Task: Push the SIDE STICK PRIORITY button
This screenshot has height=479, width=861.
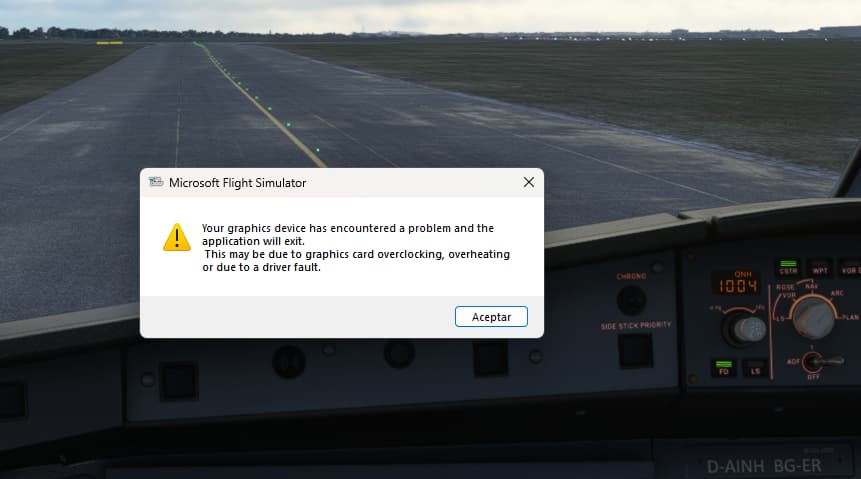Action: [x=635, y=350]
